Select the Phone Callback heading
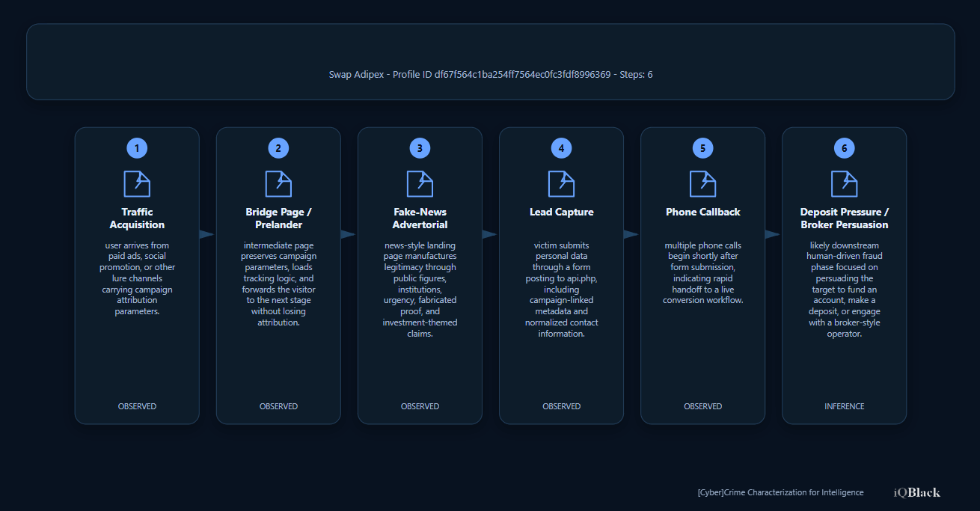 (x=702, y=212)
